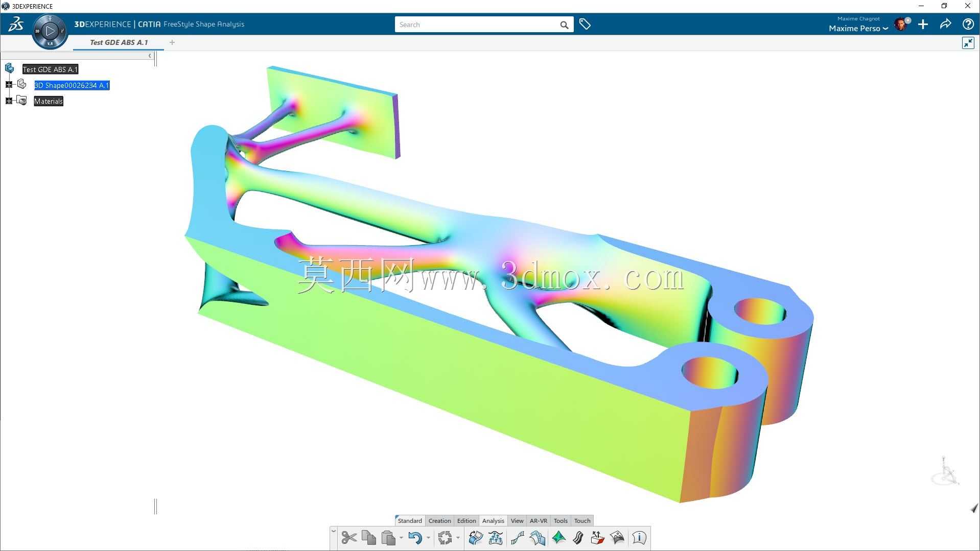980x551 pixels.
Task: Click the Update cycle arrows icon
Action: coord(445,538)
